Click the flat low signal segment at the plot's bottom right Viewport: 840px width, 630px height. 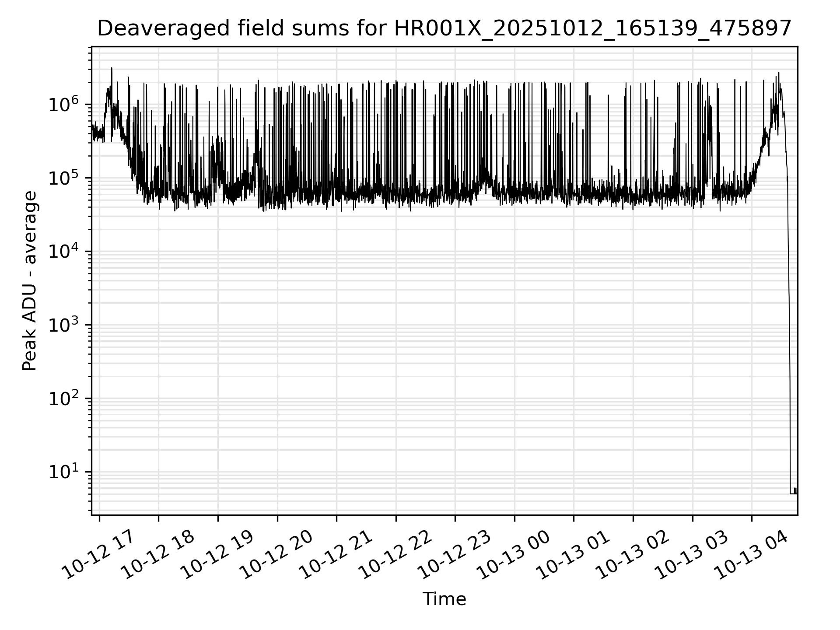793,493
